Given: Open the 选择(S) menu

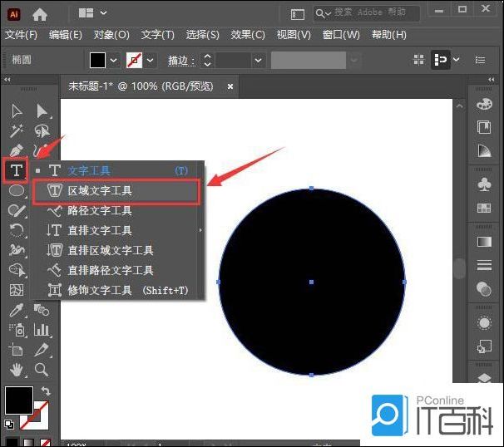Looking at the screenshot, I should pos(202,34).
